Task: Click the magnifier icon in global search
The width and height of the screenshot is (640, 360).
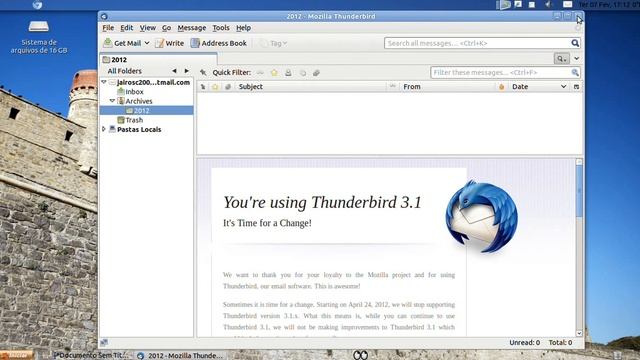Action: [575, 43]
